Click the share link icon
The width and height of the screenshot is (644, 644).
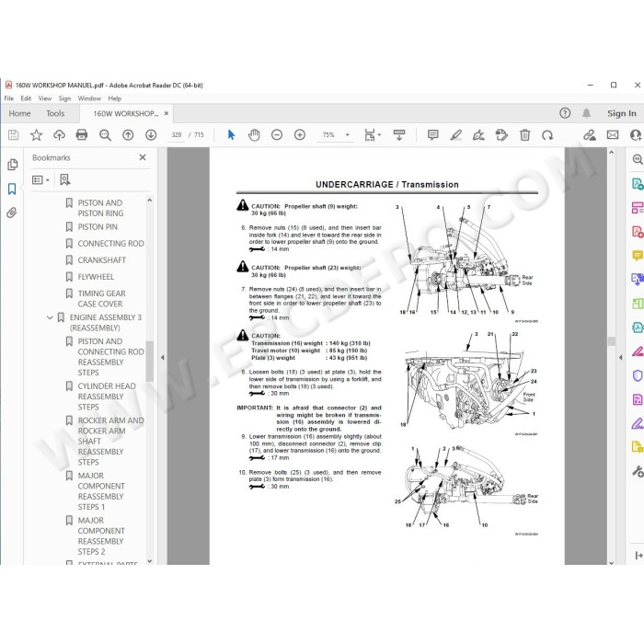pos(590,134)
